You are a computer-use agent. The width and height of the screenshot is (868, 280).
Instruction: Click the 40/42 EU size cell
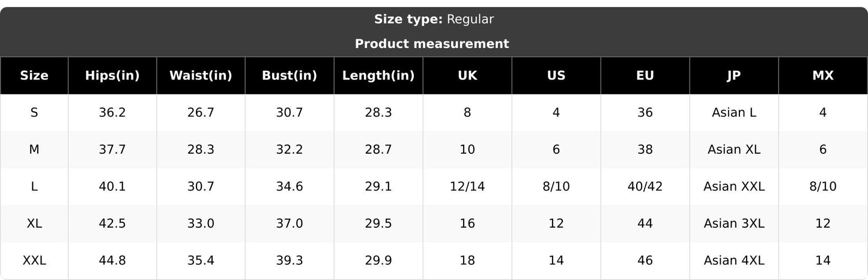pyautogui.click(x=645, y=186)
